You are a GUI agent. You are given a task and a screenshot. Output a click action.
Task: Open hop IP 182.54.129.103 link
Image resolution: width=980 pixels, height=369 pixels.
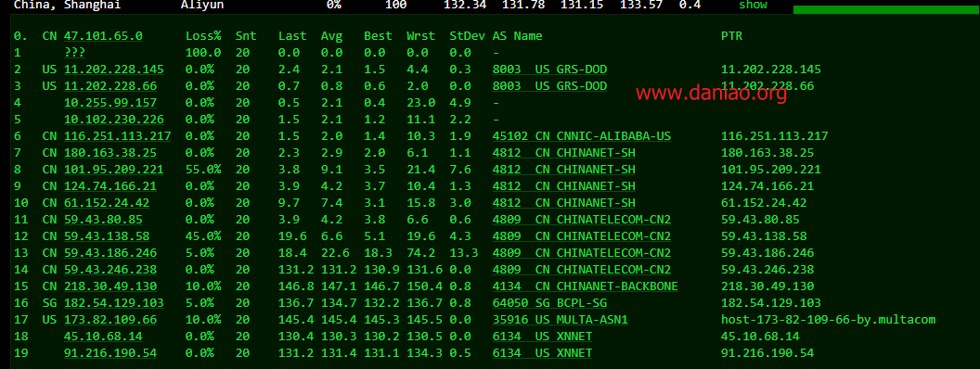tap(114, 303)
